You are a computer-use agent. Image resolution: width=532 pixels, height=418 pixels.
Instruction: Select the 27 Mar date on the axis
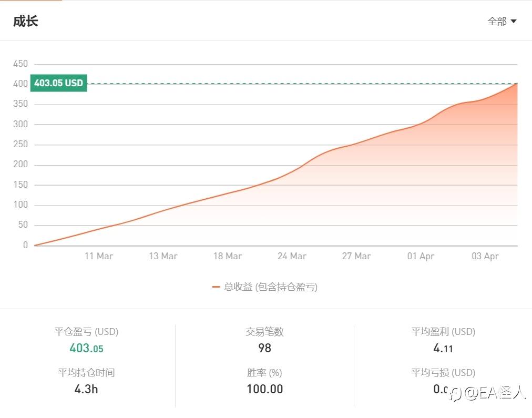(356, 256)
